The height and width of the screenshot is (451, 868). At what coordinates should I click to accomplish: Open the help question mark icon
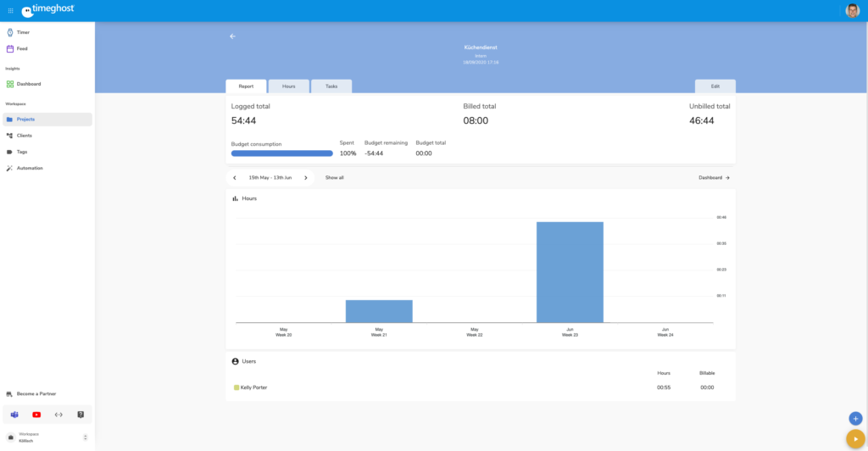pos(81,415)
